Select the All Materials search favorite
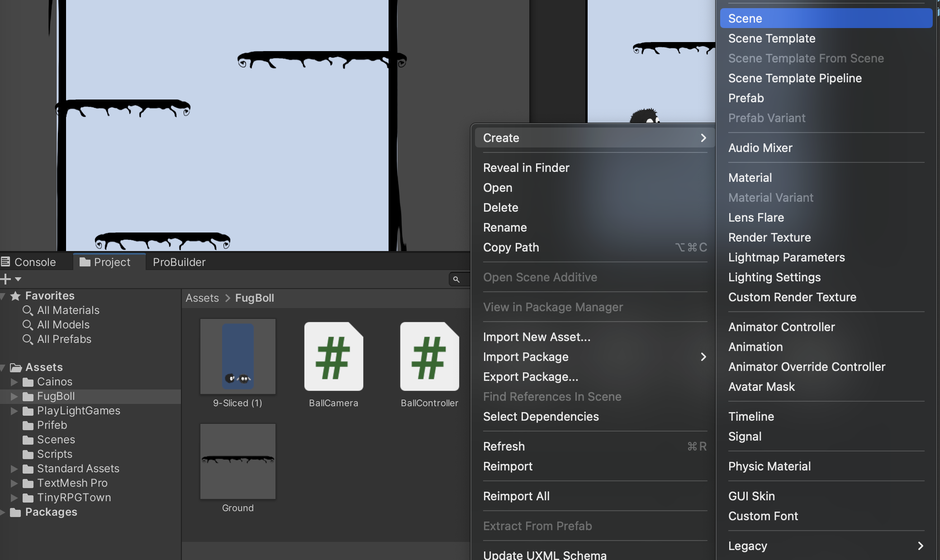940x560 pixels. 68,310
